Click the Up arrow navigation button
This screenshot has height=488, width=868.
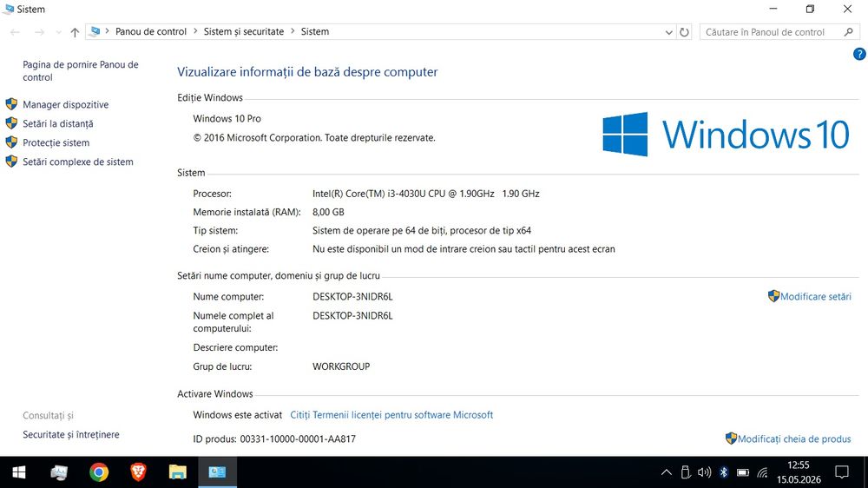(x=75, y=32)
